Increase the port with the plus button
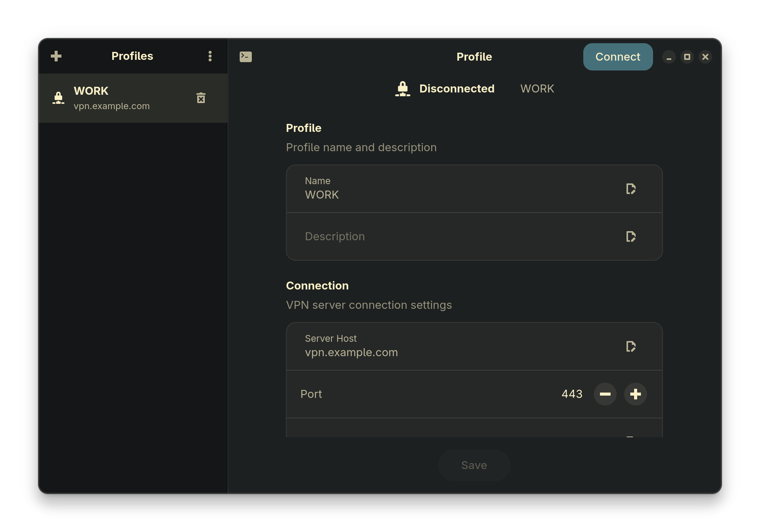Viewport: 760px width, 532px height. (635, 394)
